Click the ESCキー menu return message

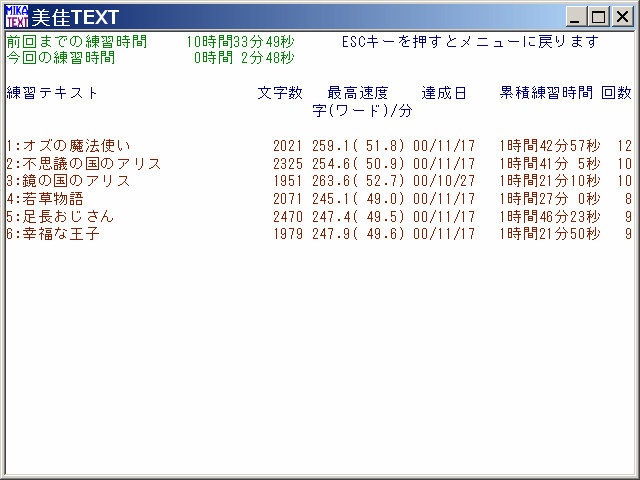coord(470,42)
